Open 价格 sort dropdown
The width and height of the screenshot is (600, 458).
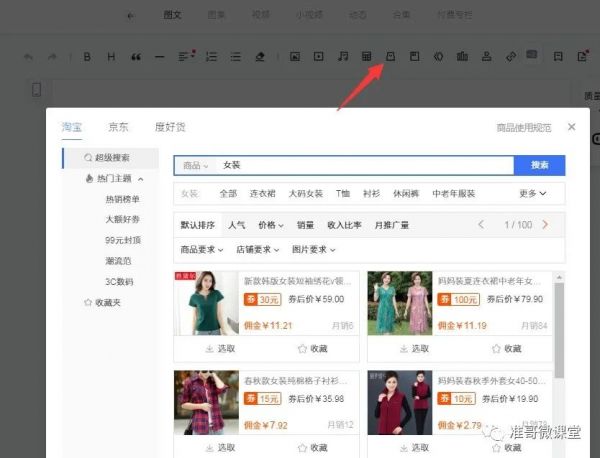(271, 225)
